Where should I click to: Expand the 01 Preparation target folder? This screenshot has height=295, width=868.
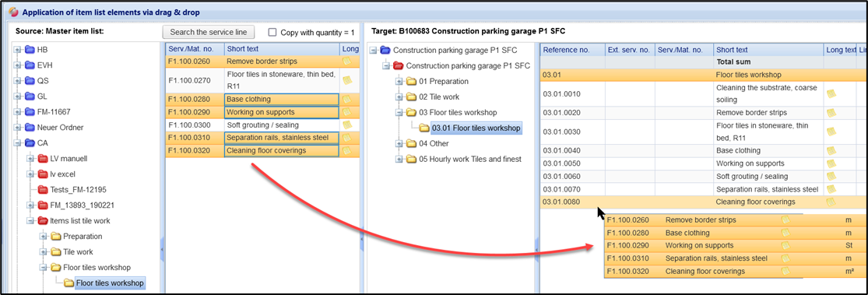coord(399,82)
